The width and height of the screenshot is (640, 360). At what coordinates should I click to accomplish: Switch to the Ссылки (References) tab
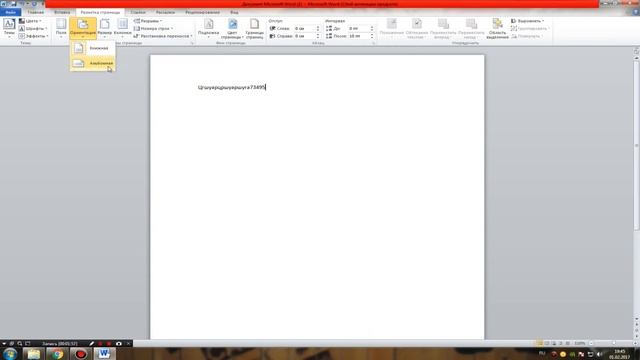click(138, 12)
